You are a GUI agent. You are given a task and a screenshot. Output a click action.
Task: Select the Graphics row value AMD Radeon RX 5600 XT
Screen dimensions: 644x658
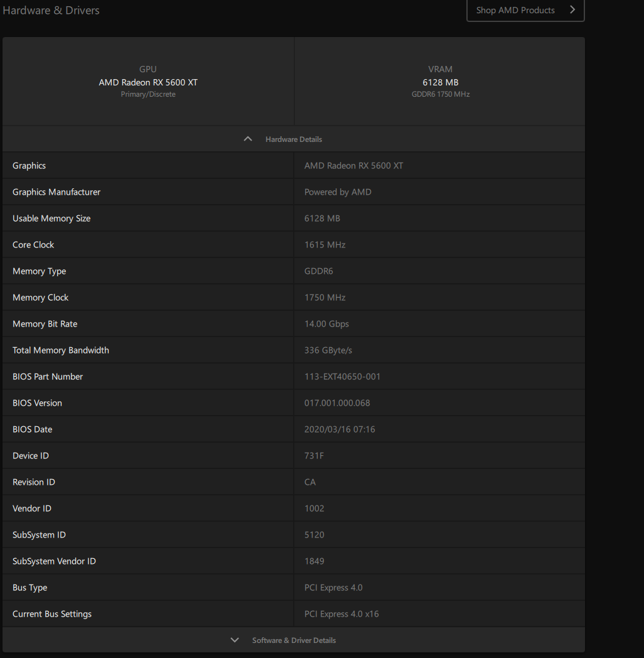353,165
